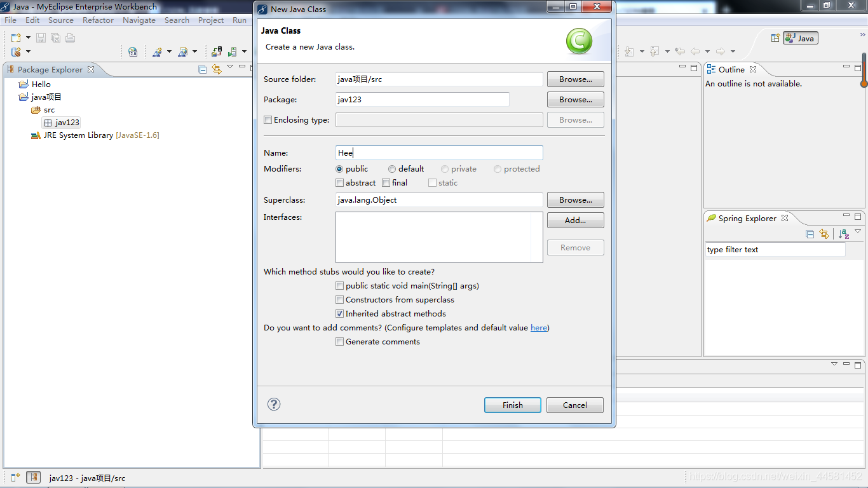The width and height of the screenshot is (868, 488).
Task: Check the final modifier checkbox
Action: pos(386,183)
